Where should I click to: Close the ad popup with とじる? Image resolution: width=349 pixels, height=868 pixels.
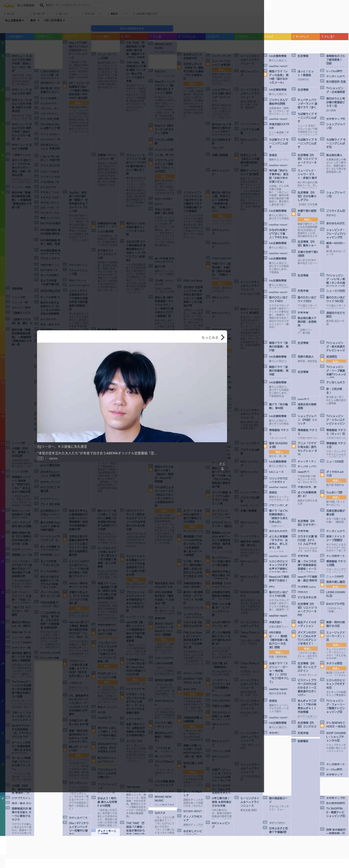click(x=222, y=466)
